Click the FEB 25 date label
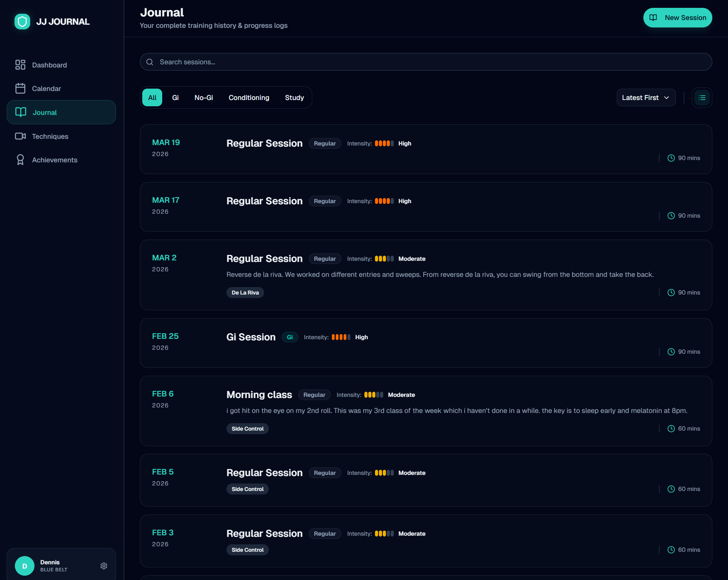Screen dimensions: 728x580 coord(165,336)
